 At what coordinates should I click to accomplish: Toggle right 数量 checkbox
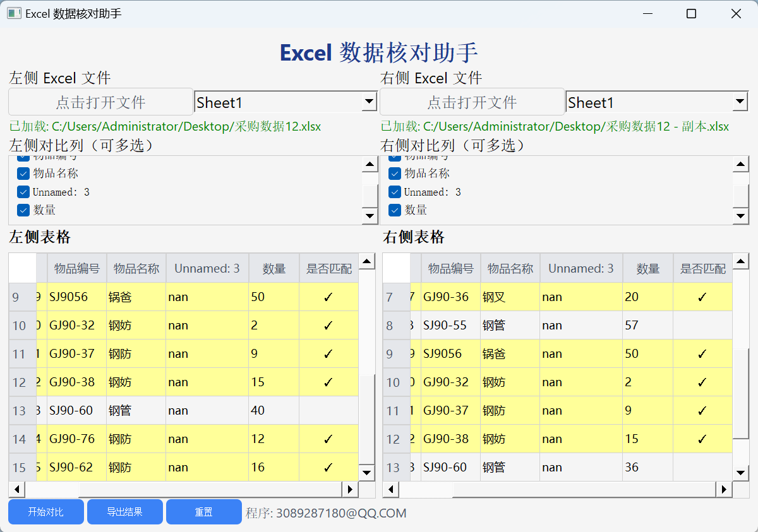pos(395,210)
